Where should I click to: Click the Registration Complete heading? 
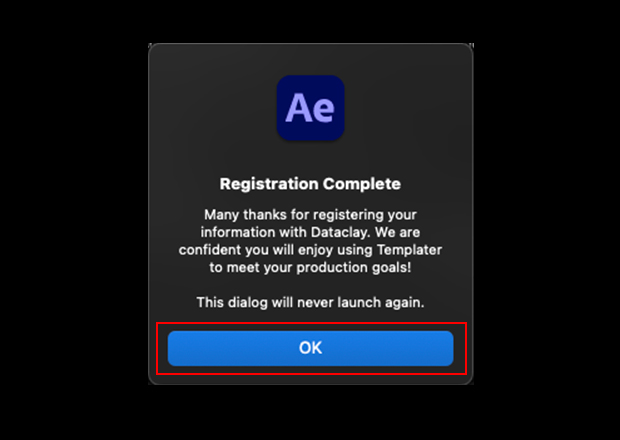coord(310,184)
